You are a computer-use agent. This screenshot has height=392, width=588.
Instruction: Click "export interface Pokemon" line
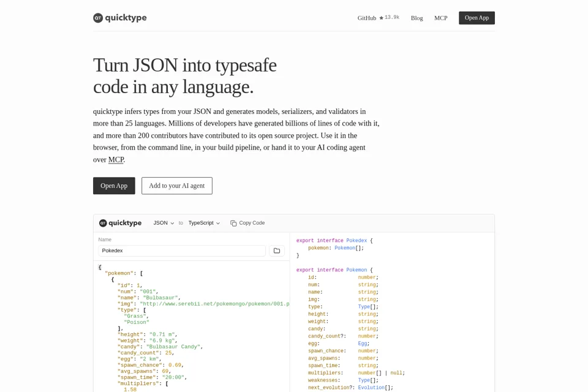[334, 269]
